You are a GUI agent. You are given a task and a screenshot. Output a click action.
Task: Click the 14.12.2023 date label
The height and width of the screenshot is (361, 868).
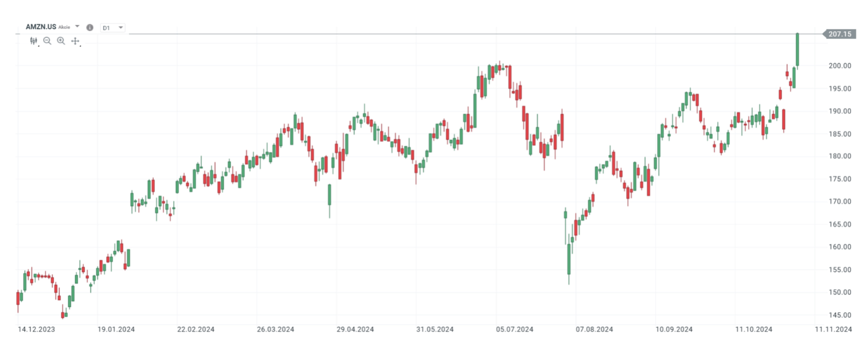36,329
